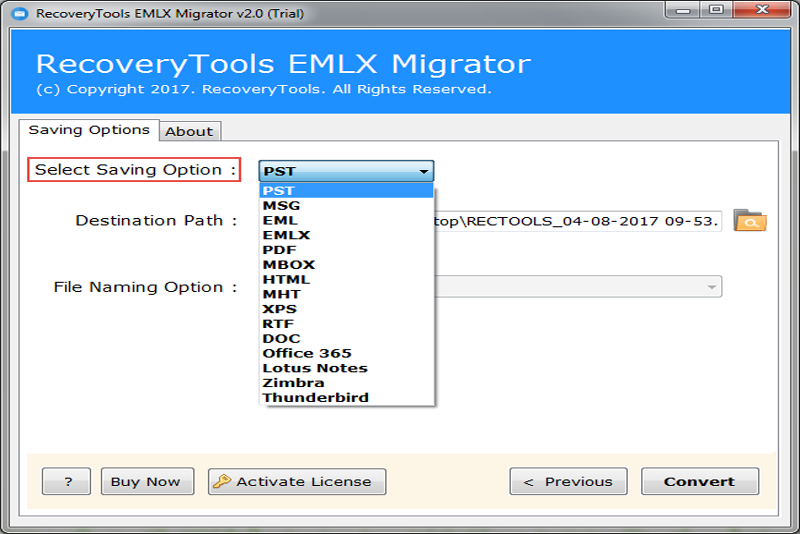Choose MHT from the format list
The width and height of the screenshot is (800, 534).
[x=346, y=294]
